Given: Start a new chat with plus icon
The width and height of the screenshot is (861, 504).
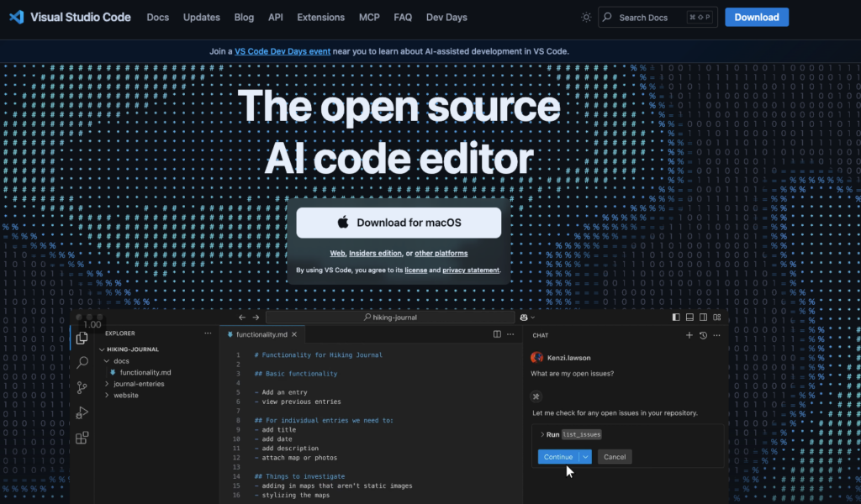Looking at the screenshot, I should [689, 335].
